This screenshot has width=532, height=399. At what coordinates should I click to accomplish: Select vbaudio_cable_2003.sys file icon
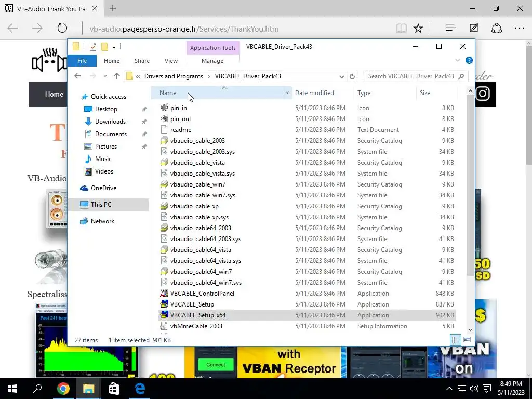pos(164,151)
